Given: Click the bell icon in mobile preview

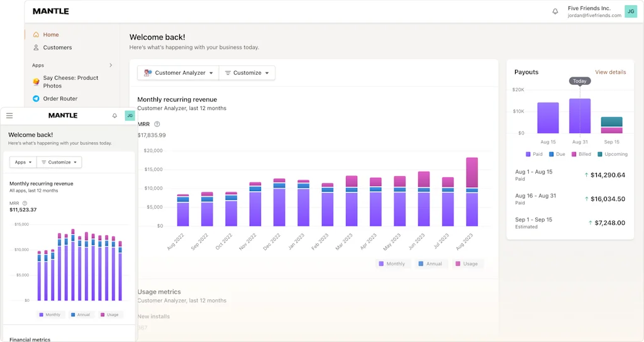Looking at the screenshot, I should [x=114, y=116].
